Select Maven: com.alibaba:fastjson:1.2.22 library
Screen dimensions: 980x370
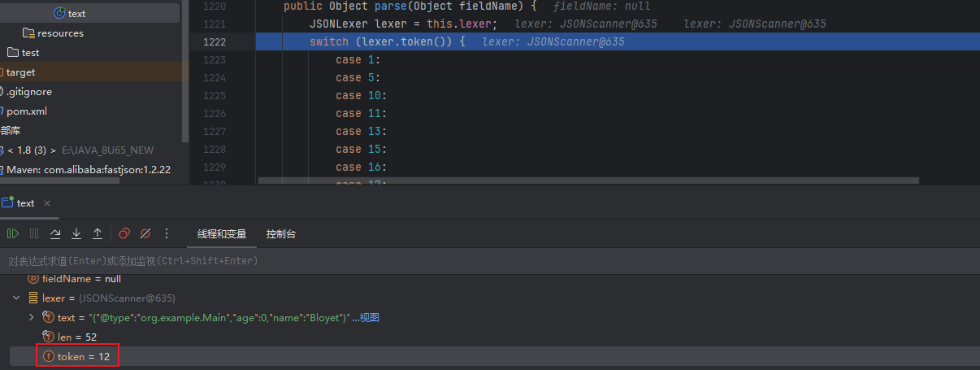click(89, 170)
